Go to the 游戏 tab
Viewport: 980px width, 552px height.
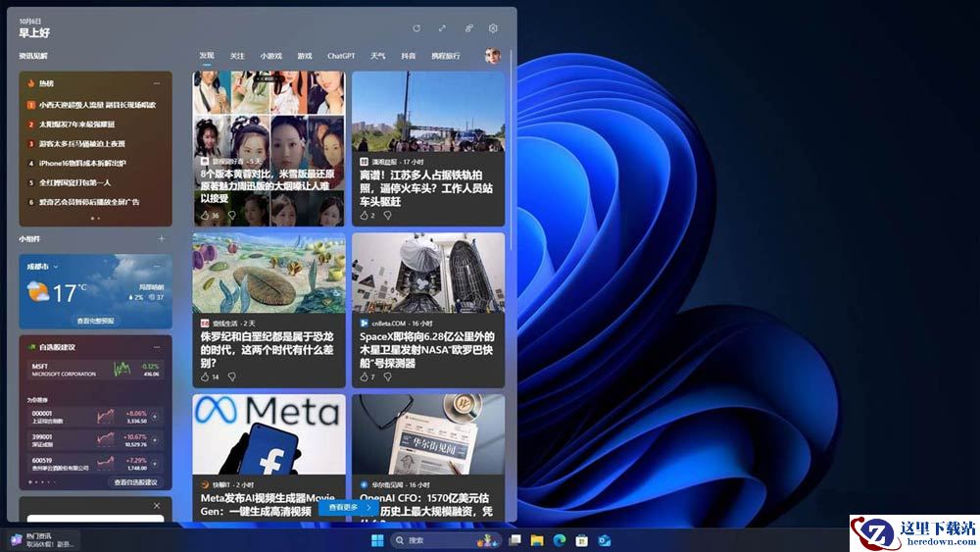coord(305,56)
